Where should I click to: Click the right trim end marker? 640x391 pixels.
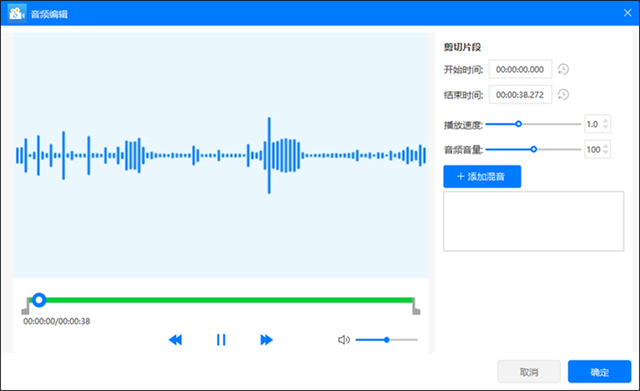point(416,306)
